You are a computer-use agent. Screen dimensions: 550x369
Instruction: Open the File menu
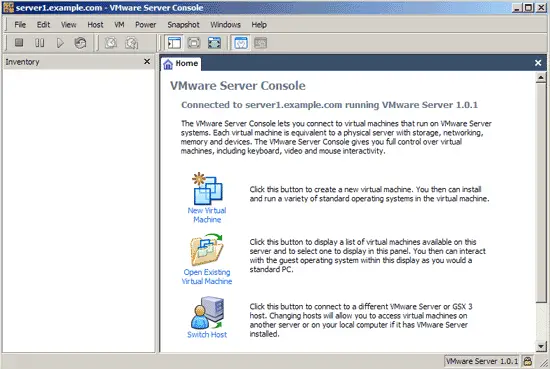(20, 25)
